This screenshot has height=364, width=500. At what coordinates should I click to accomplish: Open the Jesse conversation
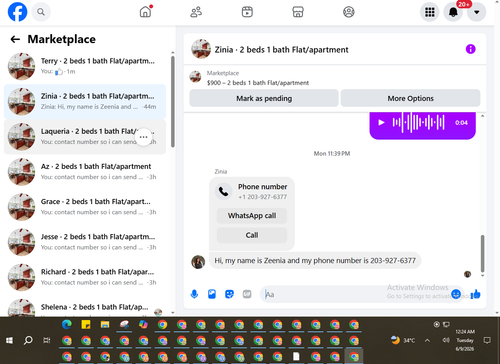click(85, 242)
